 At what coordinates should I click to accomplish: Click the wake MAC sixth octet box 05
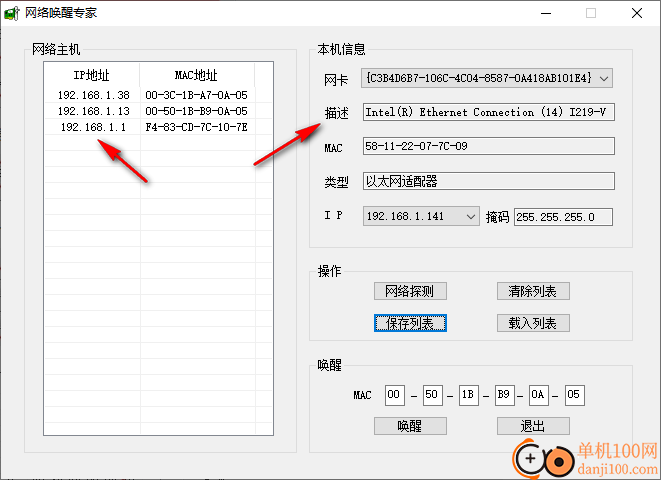click(x=575, y=395)
